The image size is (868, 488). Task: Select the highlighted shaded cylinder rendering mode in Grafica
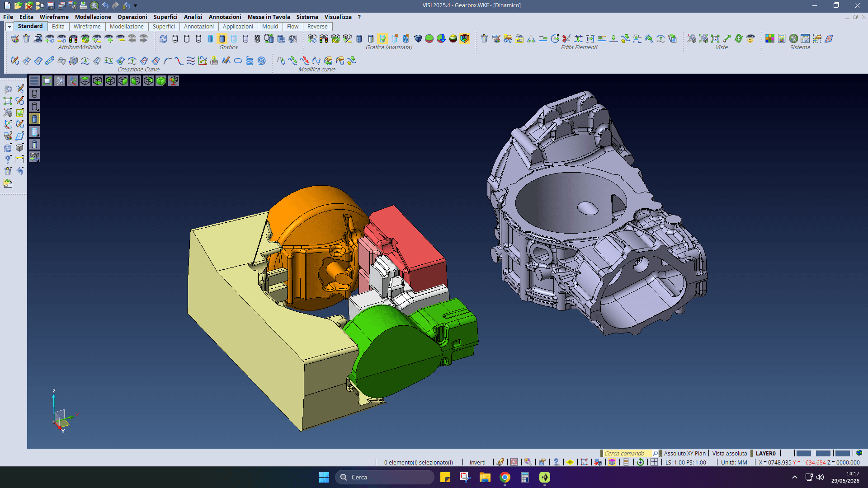[222, 38]
